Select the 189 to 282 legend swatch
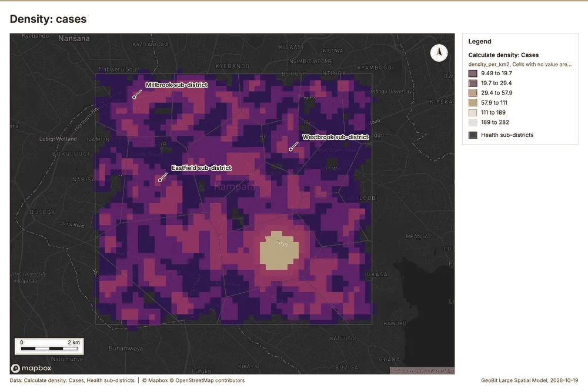588x392 pixels. 473,122
